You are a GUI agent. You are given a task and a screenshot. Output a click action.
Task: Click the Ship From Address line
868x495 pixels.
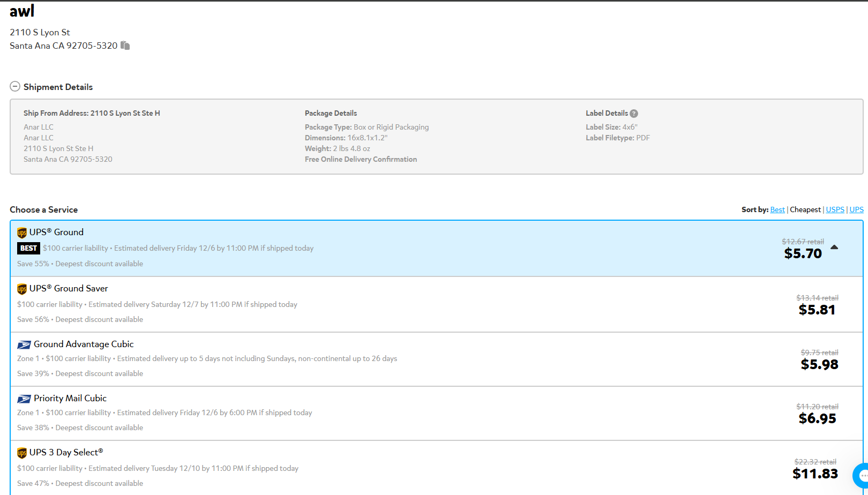coord(92,113)
